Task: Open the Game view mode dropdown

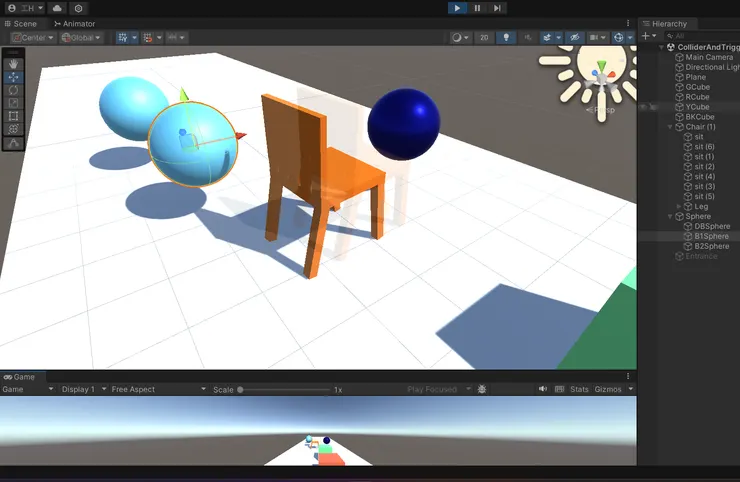Action: [27, 389]
